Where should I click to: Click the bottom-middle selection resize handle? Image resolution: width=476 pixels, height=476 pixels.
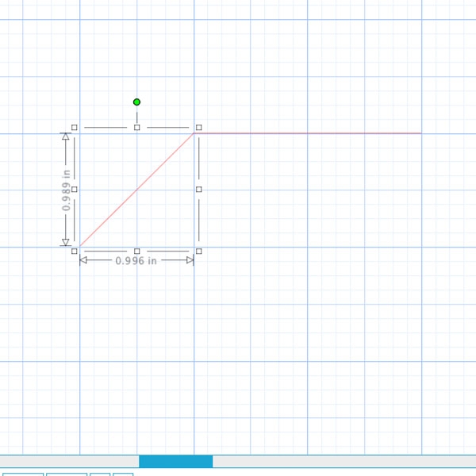(x=136, y=251)
